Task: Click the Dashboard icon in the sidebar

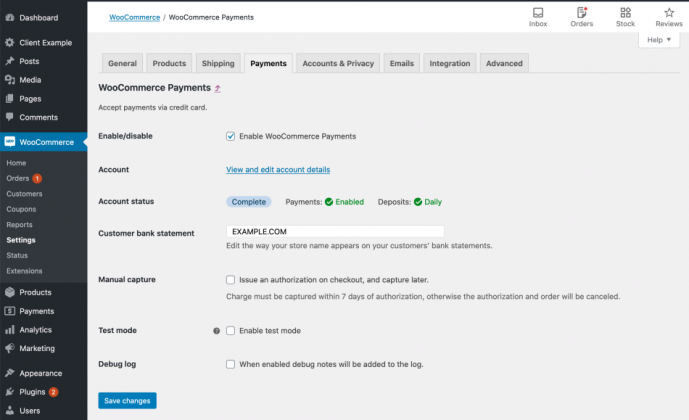Action: [x=10, y=18]
